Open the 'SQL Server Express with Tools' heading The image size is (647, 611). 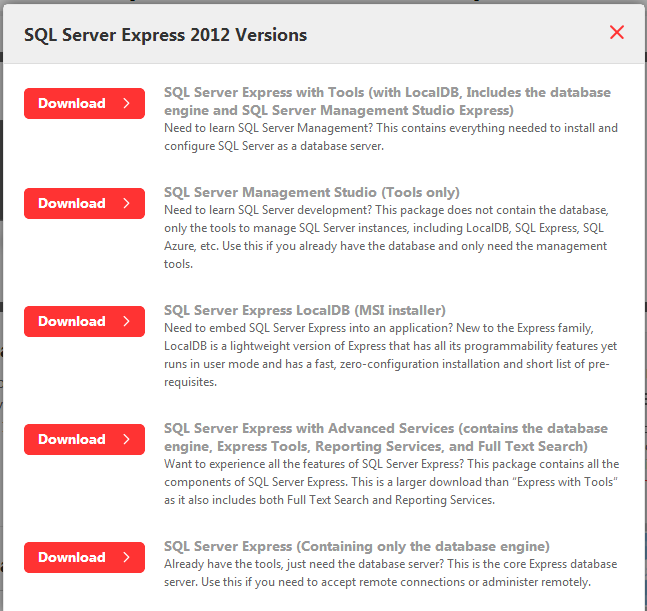[x=387, y=101]
